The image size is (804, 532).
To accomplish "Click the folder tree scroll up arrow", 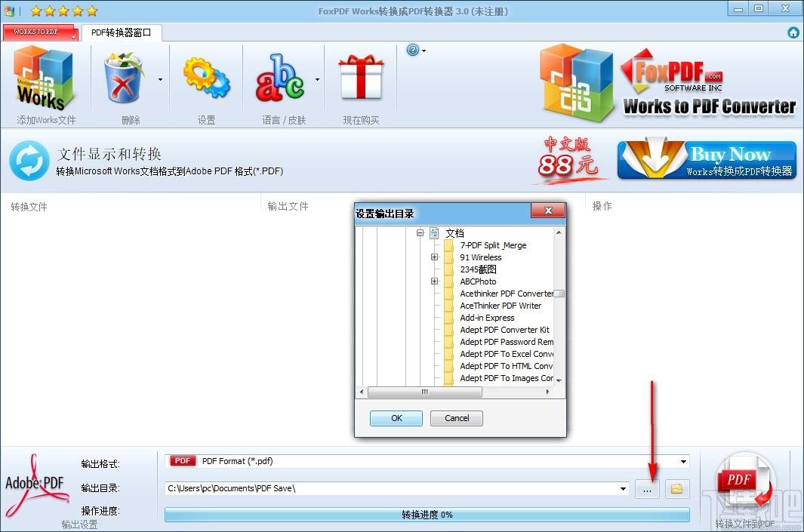I will (x=559, y=232).
